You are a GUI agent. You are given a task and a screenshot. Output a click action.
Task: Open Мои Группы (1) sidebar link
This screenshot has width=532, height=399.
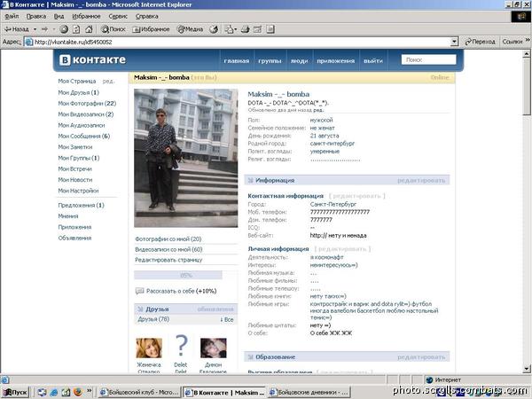tap(79, 158)
